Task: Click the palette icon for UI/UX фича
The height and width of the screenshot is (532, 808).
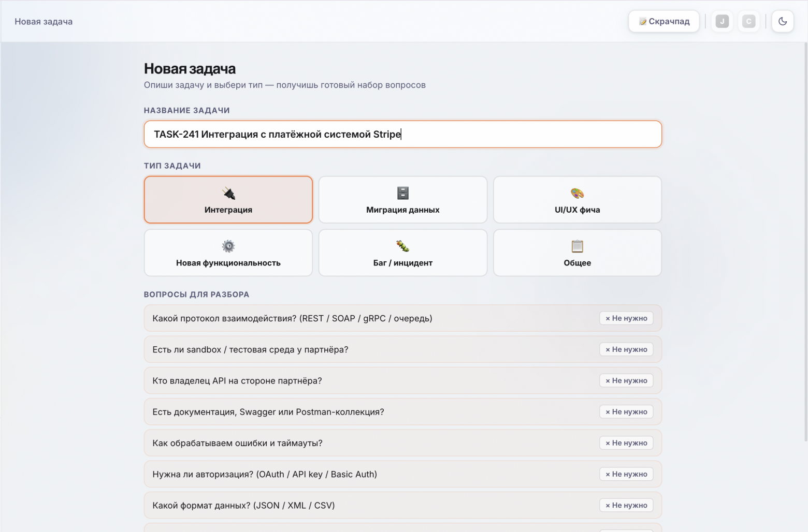Action: coord(577,194)
